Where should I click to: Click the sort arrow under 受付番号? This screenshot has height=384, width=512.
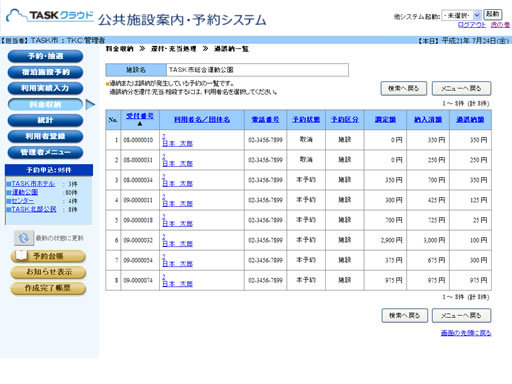[140, 124]
